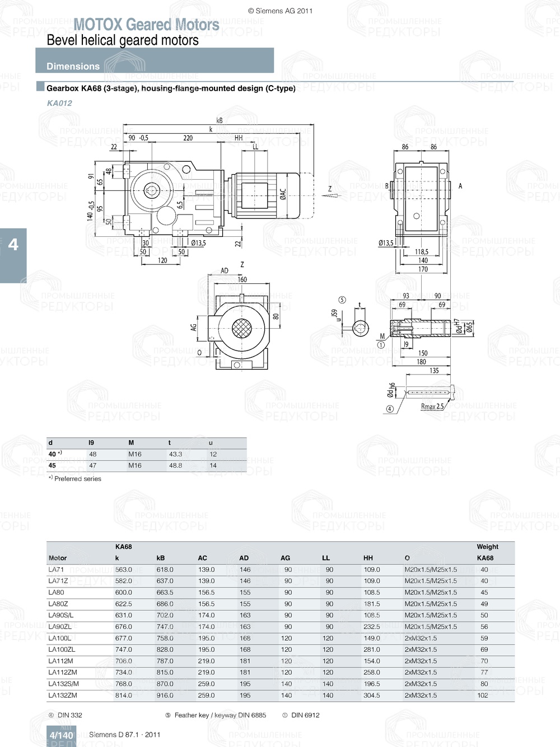Click the Preferred series footnote text
The image size is (560, 747).
(76, 479)
